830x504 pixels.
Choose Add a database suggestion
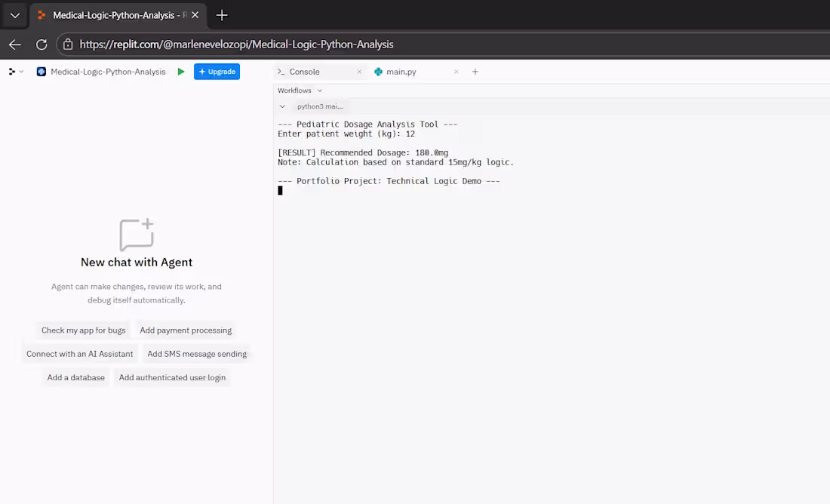[75, 377]
